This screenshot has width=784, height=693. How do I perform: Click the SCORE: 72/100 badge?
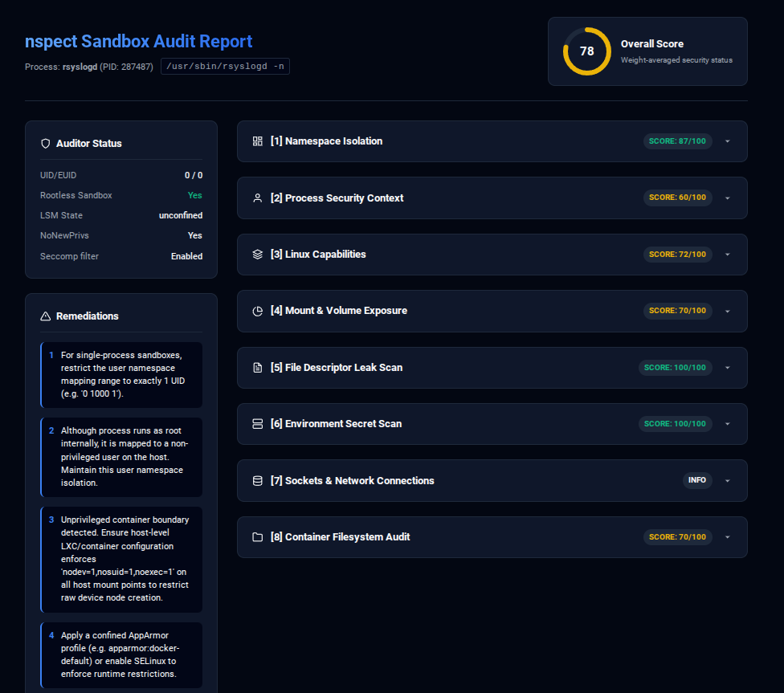click(x=677, y=254)
